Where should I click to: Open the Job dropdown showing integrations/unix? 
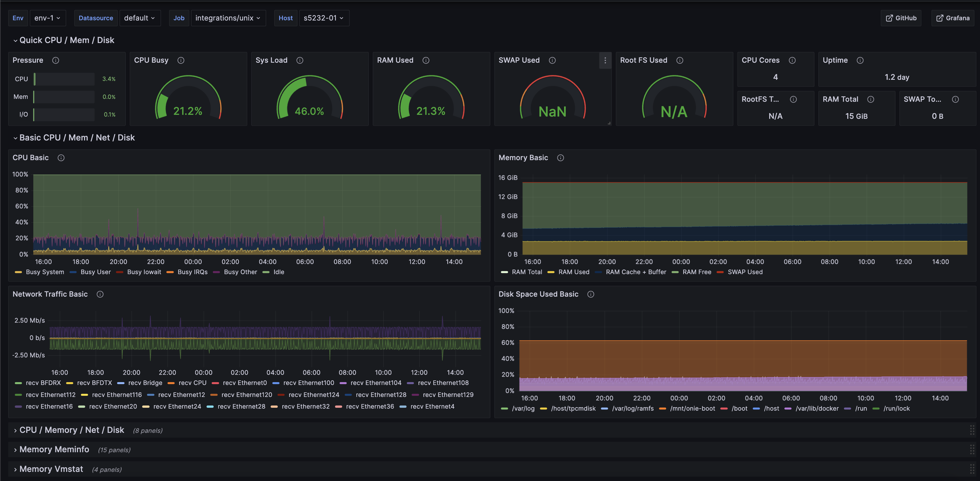pos(228,18)
